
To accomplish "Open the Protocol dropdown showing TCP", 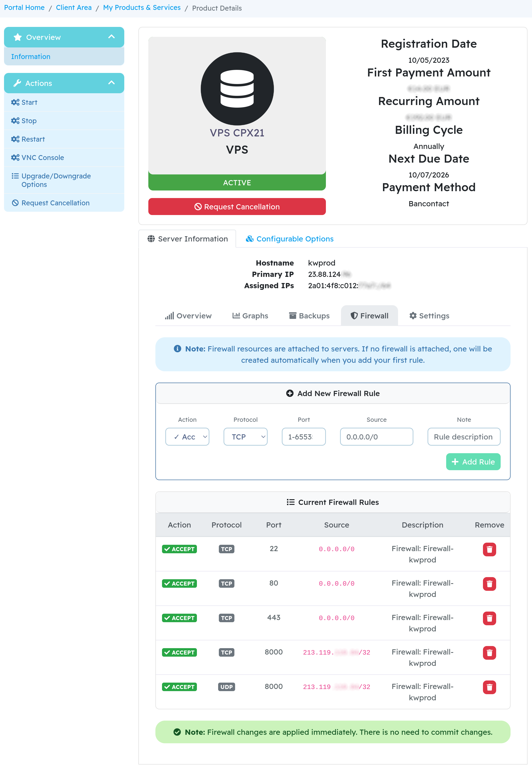I will pos(245,437).
